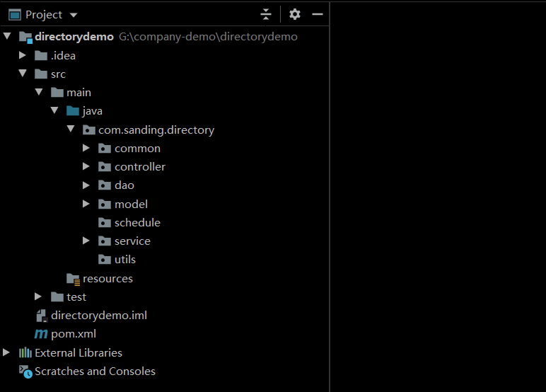Select the resources folder label
This screenshot has height=392, width=546.
click(x=108, y=279)
